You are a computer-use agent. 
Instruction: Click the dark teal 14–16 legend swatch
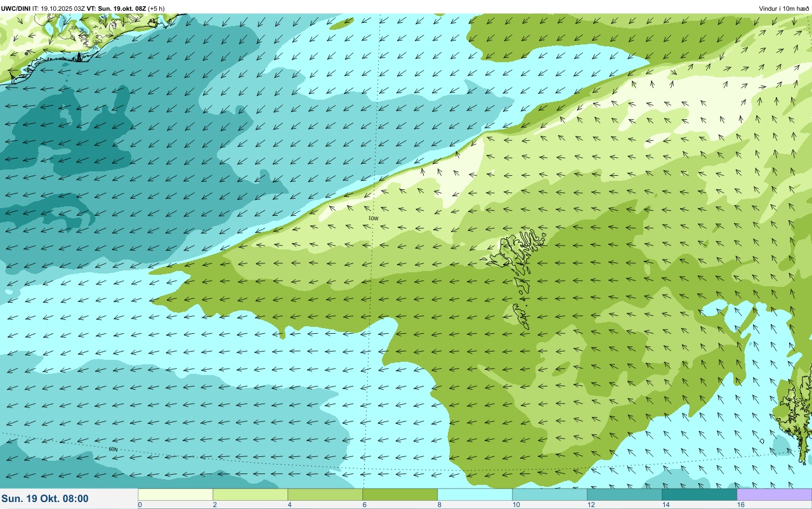(700, 494)
